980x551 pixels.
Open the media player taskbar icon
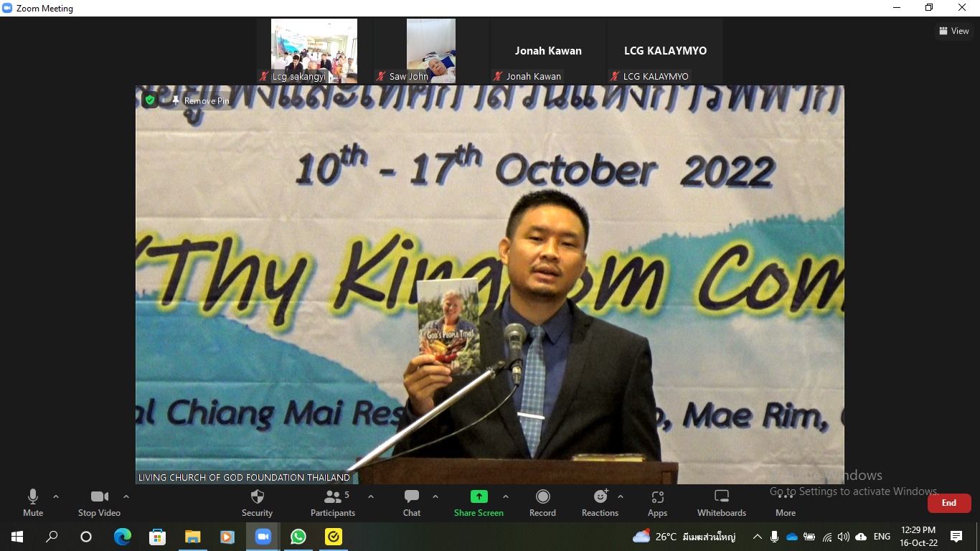coord(227,537)
